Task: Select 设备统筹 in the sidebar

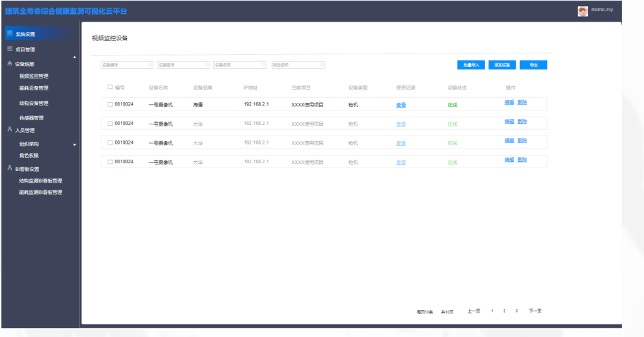Action: [x=25, y=64]
